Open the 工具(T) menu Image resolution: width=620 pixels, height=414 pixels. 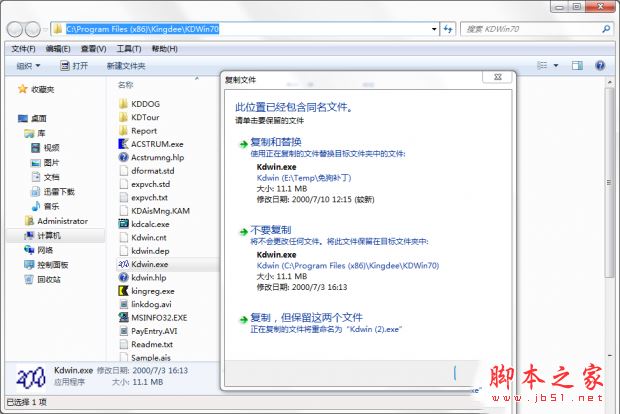coord(129,49)
